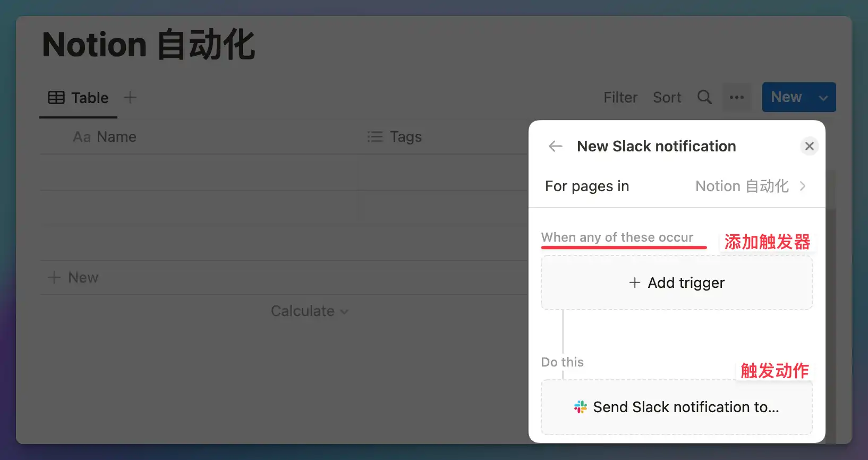
Task: Click Send Slack notification to action
Action: click(x=676, y=407)
